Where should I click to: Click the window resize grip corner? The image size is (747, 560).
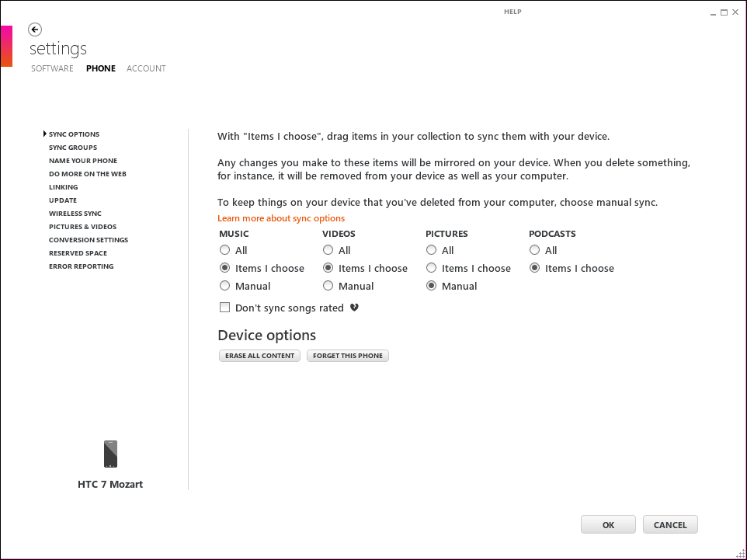tap(740, 553)
